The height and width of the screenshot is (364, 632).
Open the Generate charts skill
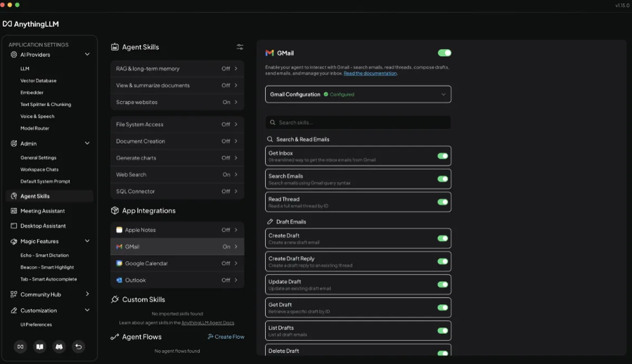[177, 158]
